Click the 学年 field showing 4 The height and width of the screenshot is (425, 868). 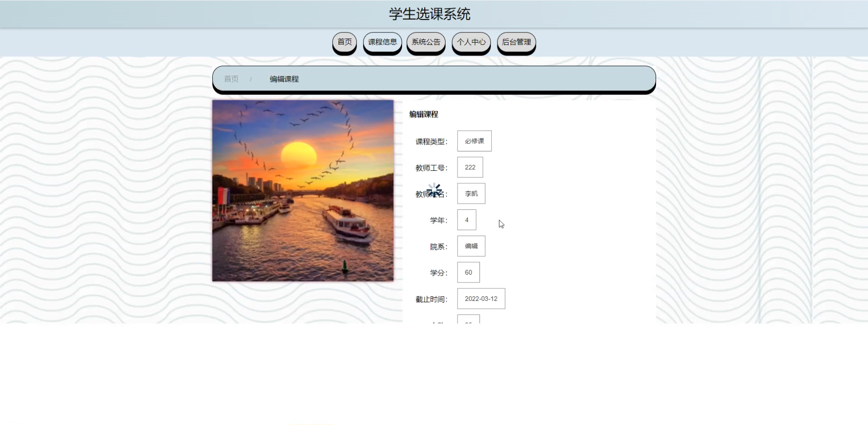466,220
